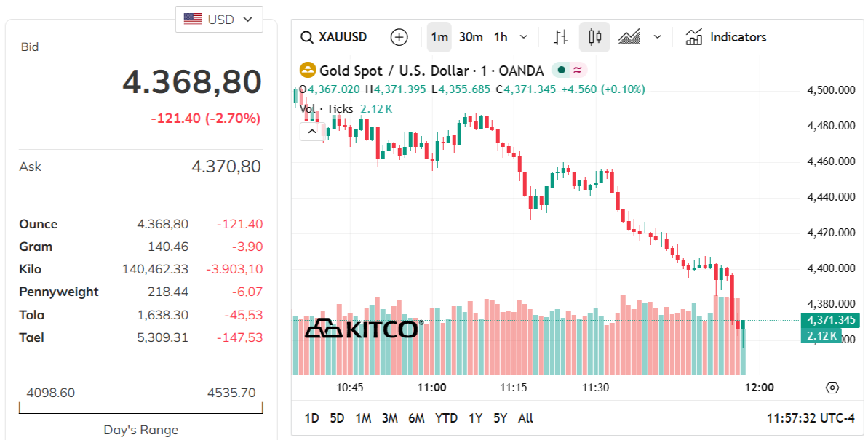Open the USD currency dropdown
868x440 pixels.
[x=219, y=20]
